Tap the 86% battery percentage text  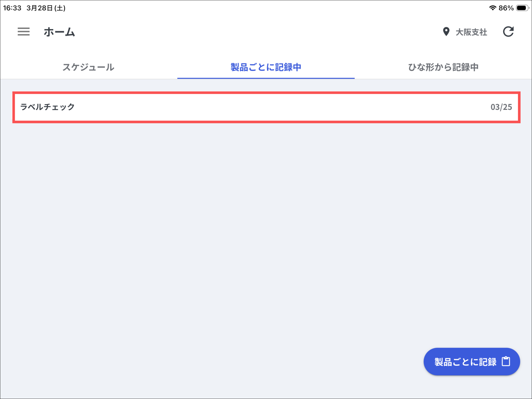[x=506, y=8]
